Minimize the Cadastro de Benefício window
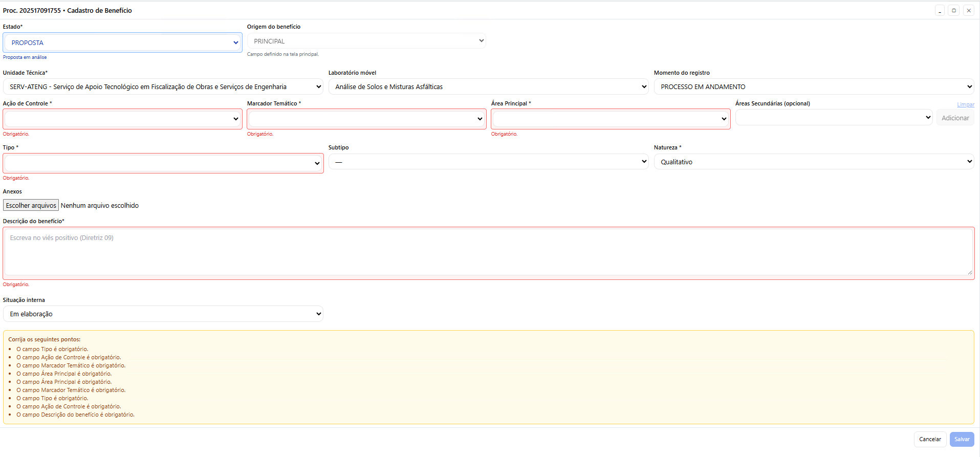Viewport: 980px width, 457px height. tap(940, 11)
